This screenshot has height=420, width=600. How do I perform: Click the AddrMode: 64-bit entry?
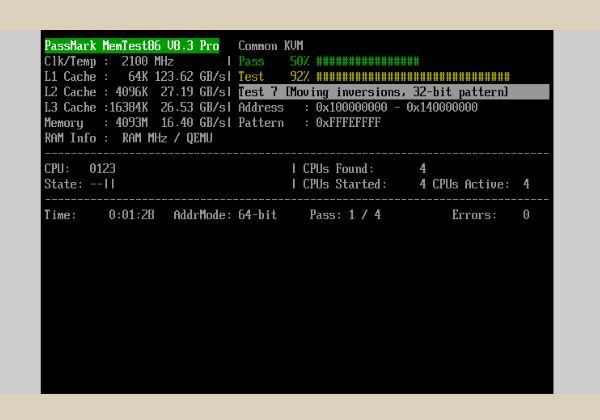[225, 215]
